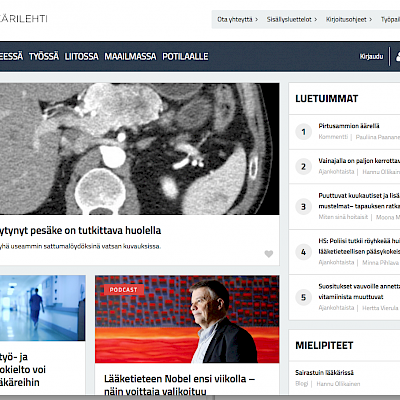Open the Kirjoitusohjeet link
This screenshot has height=400, width=400.
[349, 19]
